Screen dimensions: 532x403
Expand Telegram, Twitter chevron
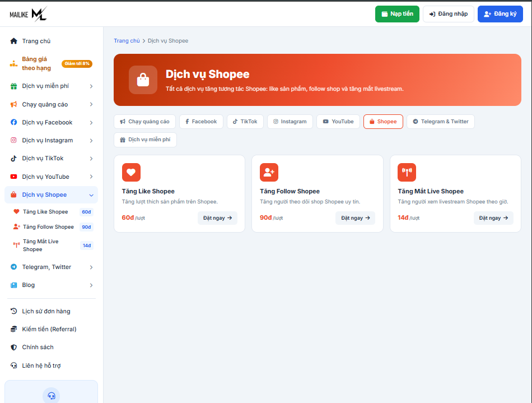(91, 267)
